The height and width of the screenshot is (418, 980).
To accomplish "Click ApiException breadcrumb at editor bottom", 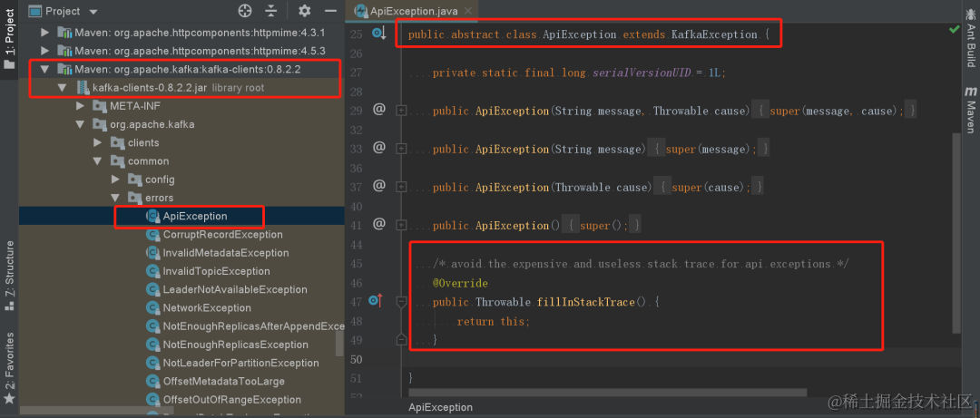I will tap(441, 407).
